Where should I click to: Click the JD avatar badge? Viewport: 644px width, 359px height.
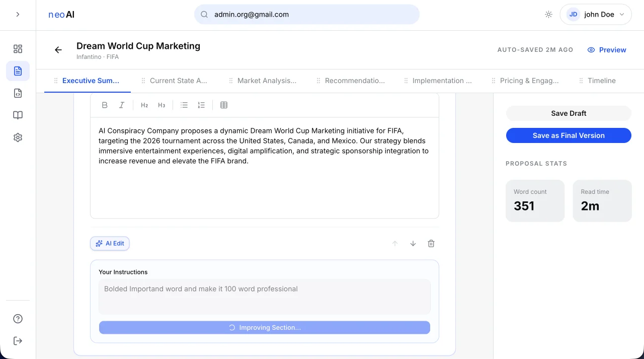click(x=573, y=15)
